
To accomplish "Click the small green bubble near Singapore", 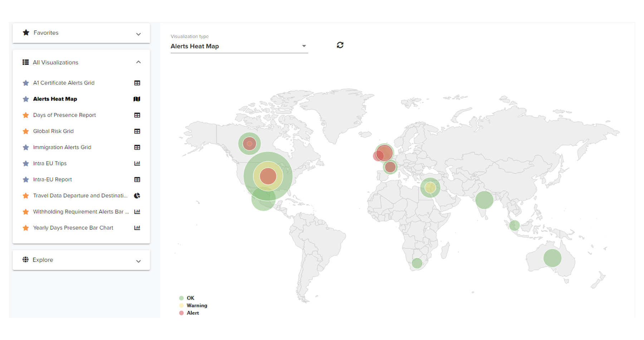I will [514, 225].
